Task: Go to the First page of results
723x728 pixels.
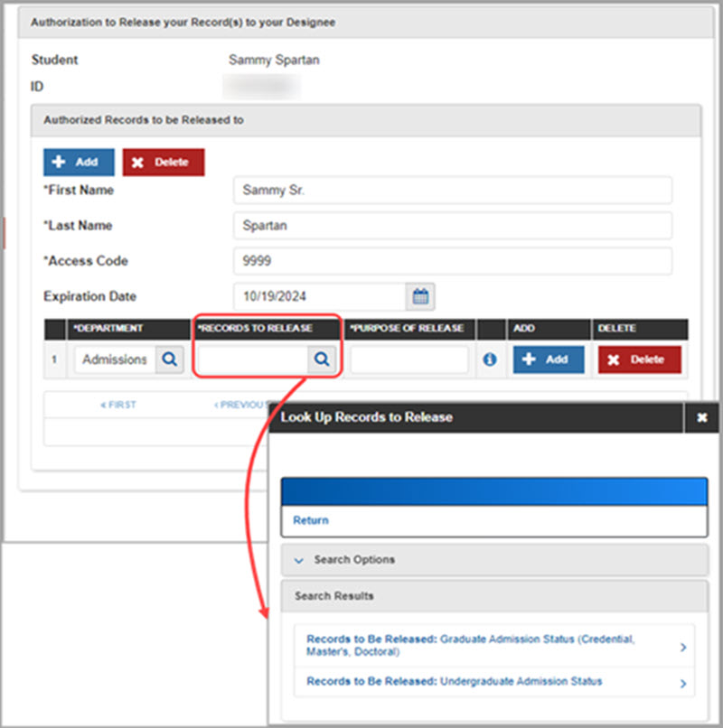Action: [x=118, y=405]
